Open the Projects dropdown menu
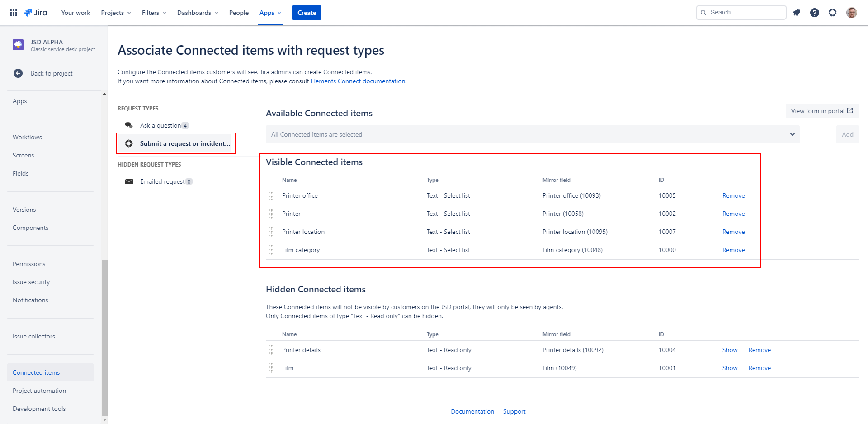 [116, 13]
